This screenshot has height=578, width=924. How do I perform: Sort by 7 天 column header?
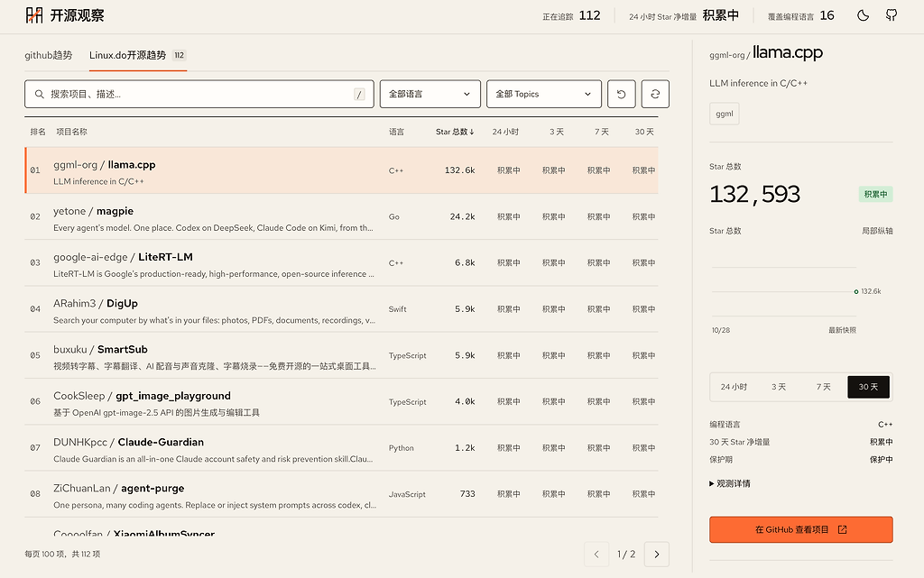click(x=602, y=132)
